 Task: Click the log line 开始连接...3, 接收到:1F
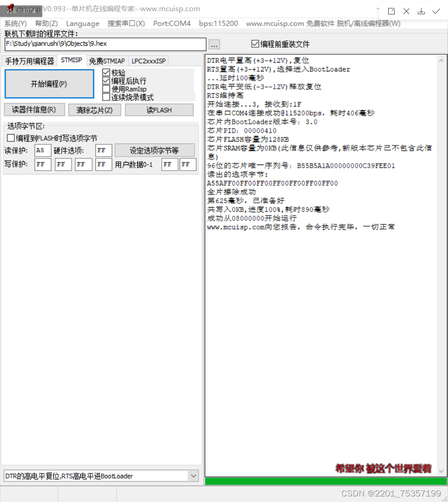(x=254, y=104)
